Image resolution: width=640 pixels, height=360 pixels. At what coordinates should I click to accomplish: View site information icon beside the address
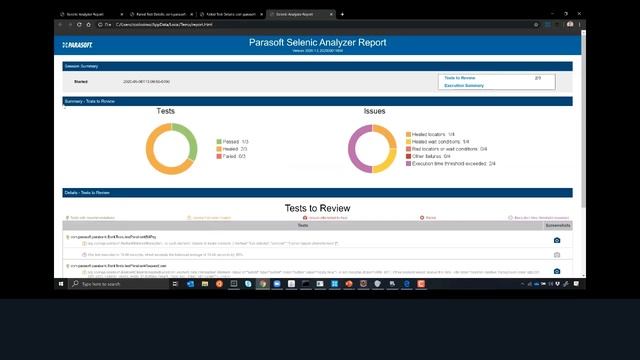pos(100,24)
